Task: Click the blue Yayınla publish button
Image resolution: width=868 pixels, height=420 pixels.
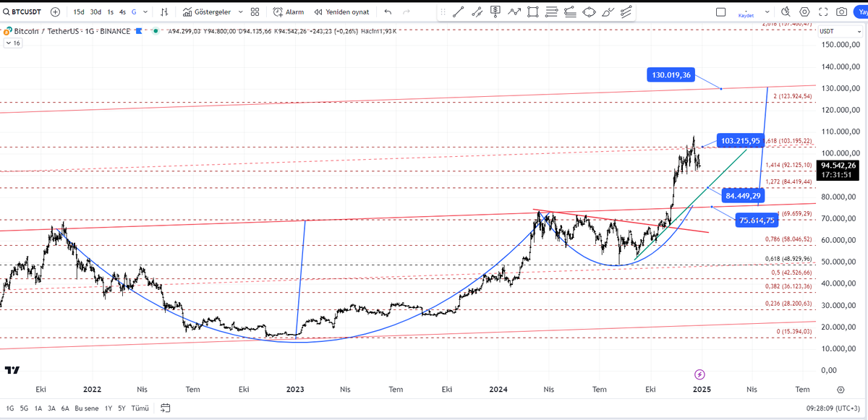Action: (861, 12)
